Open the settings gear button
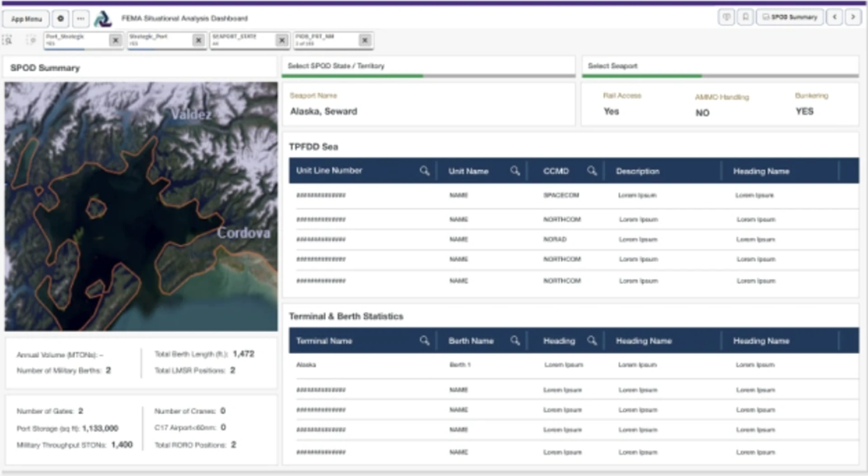This screenshot has height=476, width=868. point(61,19)
